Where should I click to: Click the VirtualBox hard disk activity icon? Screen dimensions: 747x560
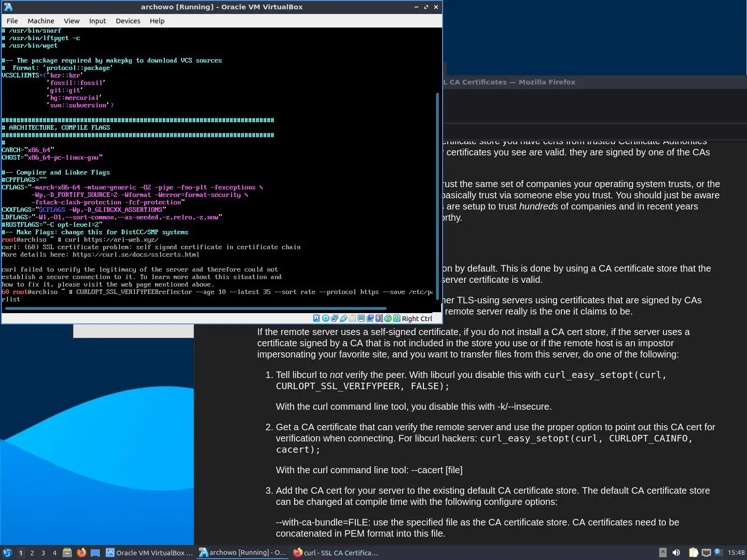tap(317, 318)
